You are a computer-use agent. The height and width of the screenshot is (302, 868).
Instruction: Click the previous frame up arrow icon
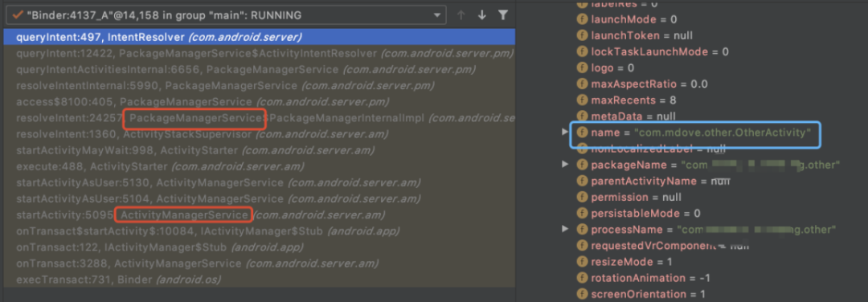pyautogui.click(x=461, y=15)
